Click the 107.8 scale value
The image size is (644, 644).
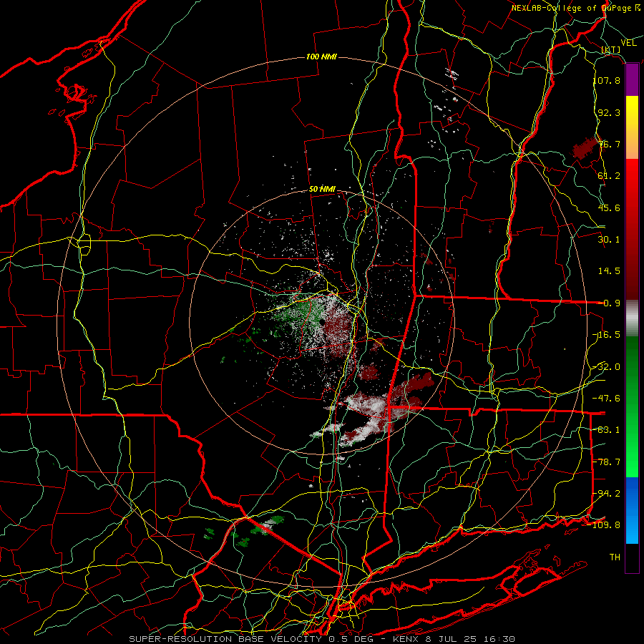606,80
